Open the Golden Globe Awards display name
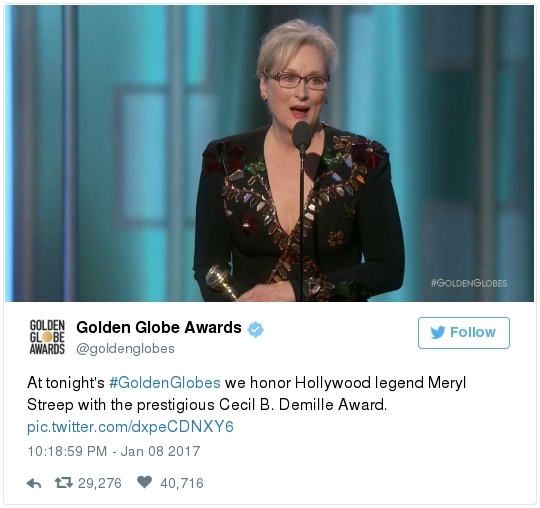 tap(159, 327)
